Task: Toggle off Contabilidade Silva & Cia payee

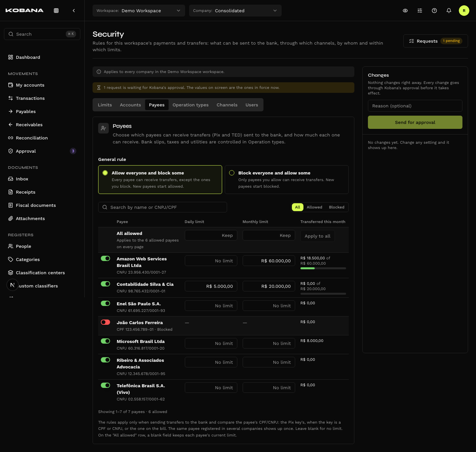Action: pos(105,284)
